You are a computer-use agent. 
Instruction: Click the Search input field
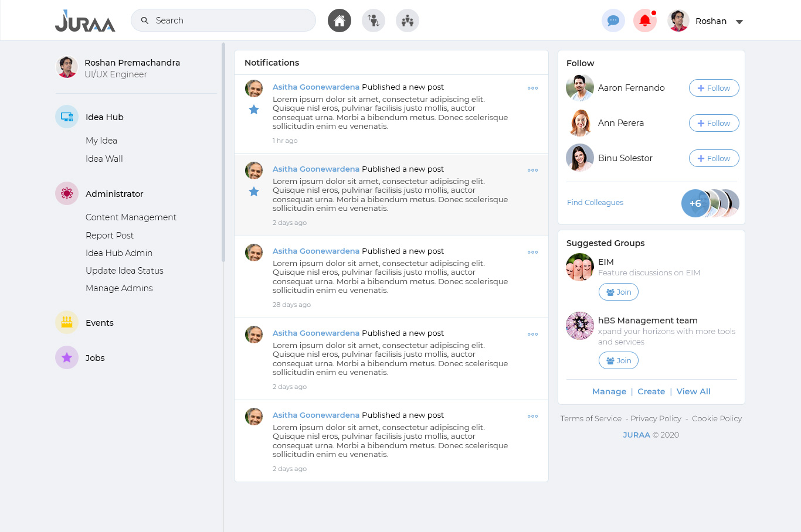pyautogui.click(x=229, y=21)
